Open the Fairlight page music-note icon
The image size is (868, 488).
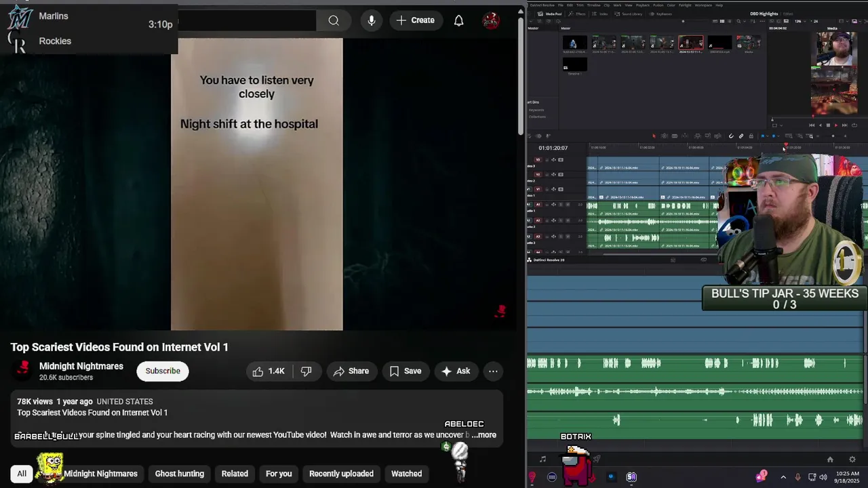coord(542,460)
